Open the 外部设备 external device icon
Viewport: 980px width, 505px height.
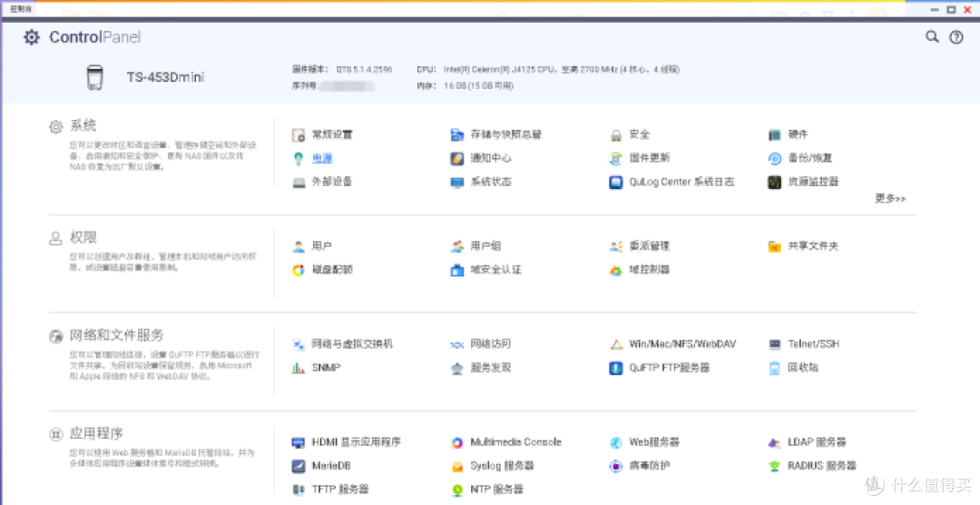click(299, 182)
